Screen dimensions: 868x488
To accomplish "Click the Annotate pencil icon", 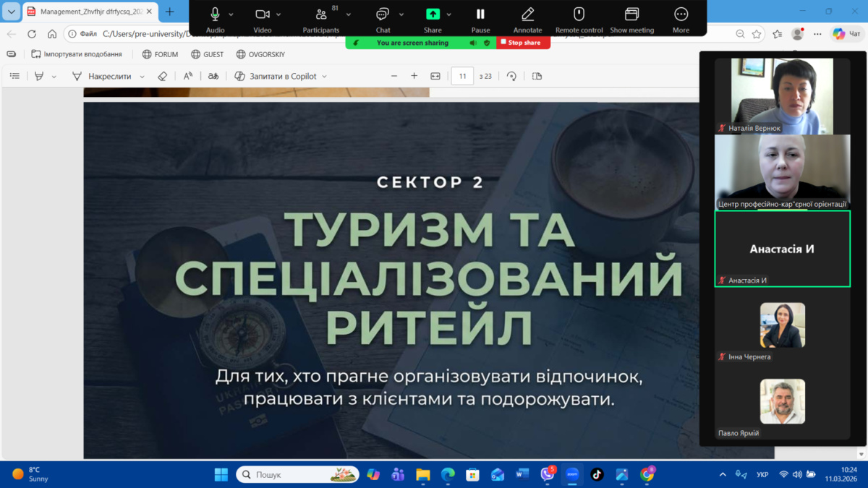I will tap(527, 14).
